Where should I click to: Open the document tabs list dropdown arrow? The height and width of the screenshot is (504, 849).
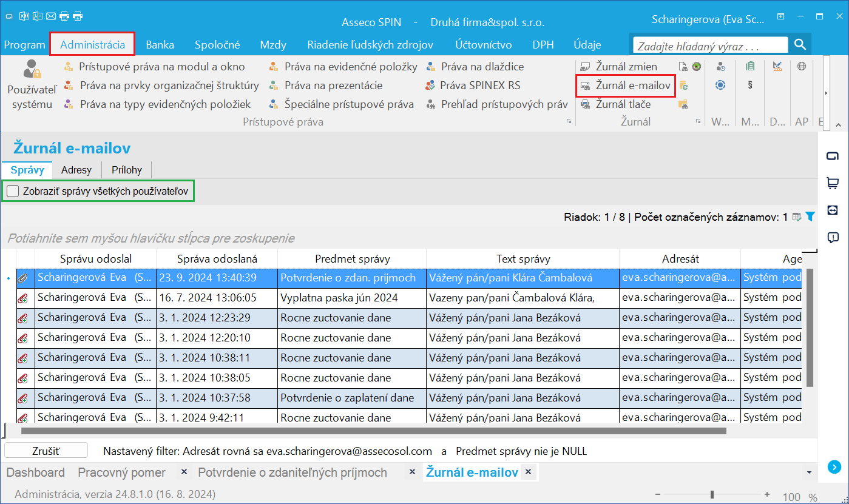tap(809, 472)
